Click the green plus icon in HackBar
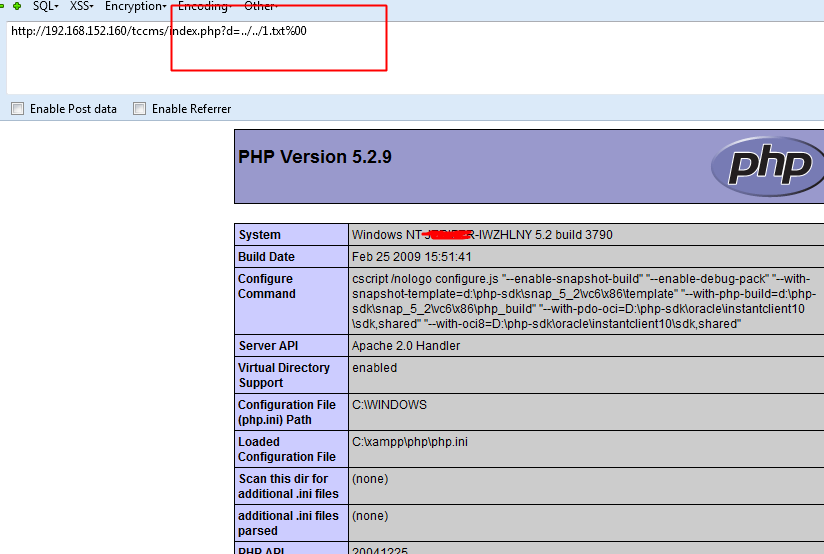The image size is (824, 554). point(17,6)
